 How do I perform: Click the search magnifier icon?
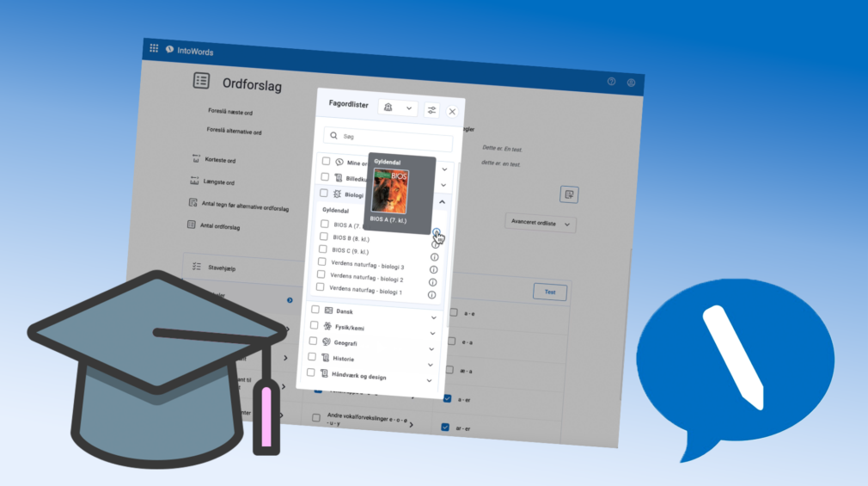333,135
